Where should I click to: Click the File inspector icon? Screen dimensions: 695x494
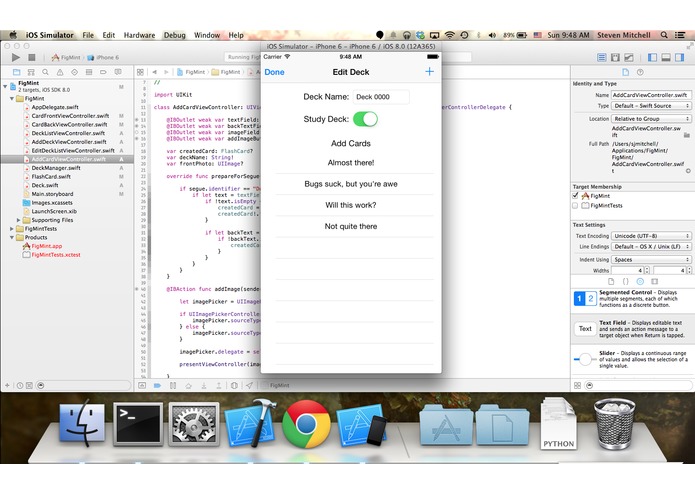625,72
